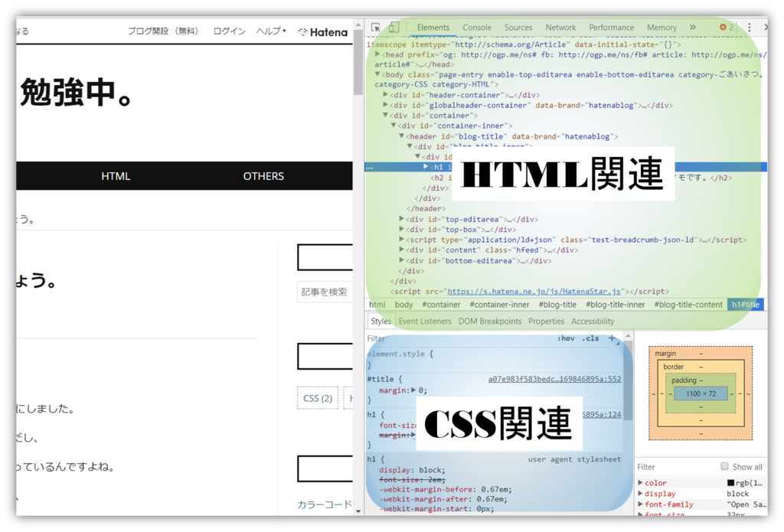Open the Network tab
784x532 pixels.
click(x=560, y=28)
